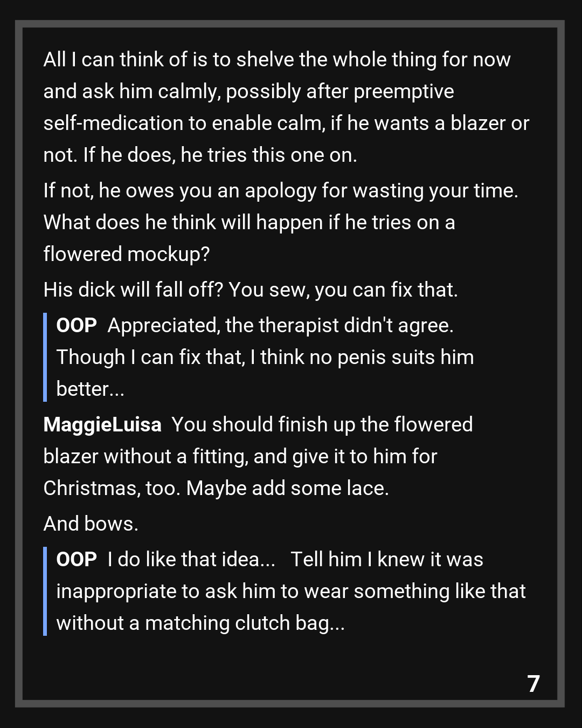Click the text "Appreciated, the therapist didn't agree."
The height and width of the screenshot is (728, 582).
coord(280,325)
